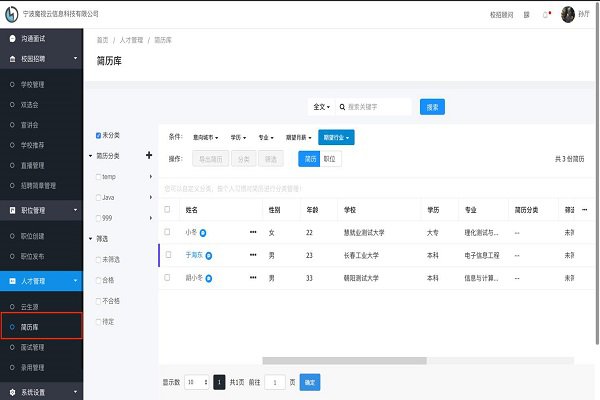Open 宣讲会 in the sidebar
This screenshot has height=400, width=600.
click(x=29, y=125)
